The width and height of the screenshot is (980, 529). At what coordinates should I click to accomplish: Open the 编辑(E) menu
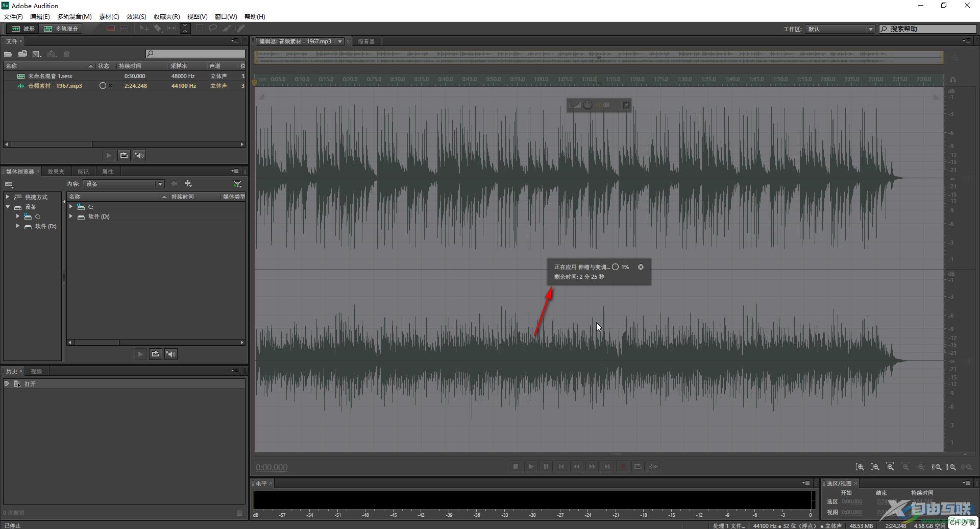pyautogui.click(x=40, y=17)
